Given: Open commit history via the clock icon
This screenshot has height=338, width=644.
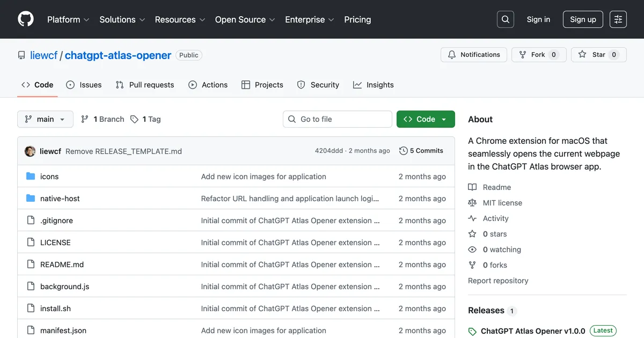Looking at the screenshot, I should [x=403, y=151].
